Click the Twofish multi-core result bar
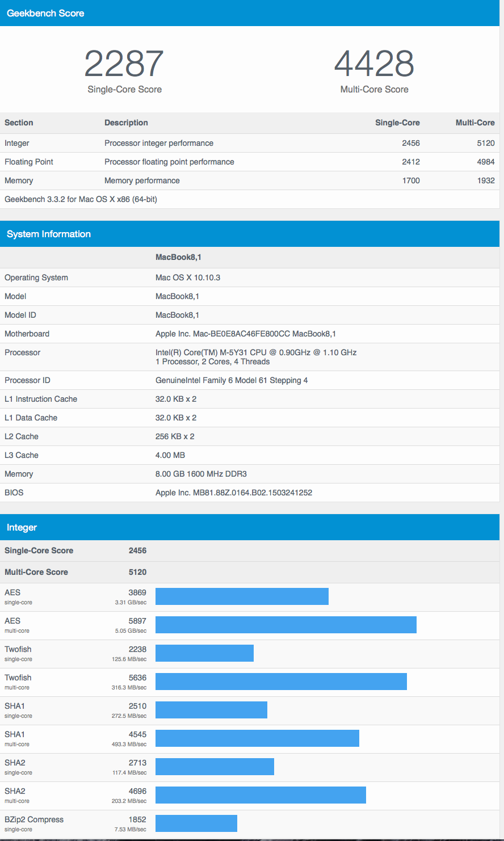This screenshot has width=504, height=841. tap(281, 682)
